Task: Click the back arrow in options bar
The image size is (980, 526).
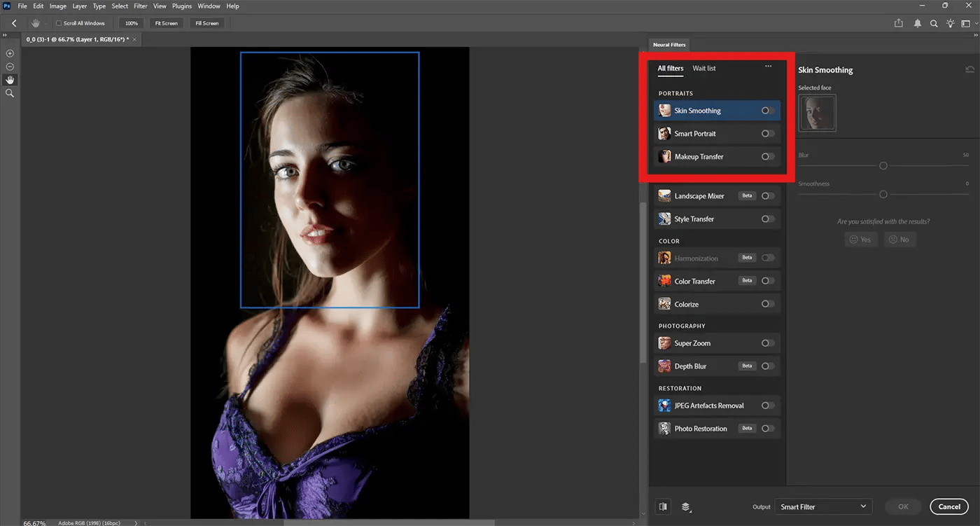Action: [14, 23]
